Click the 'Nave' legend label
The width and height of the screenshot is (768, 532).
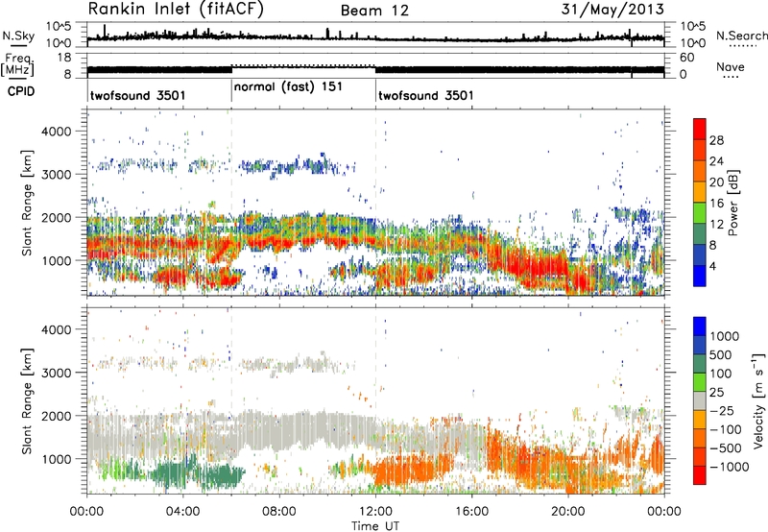(x=731, y=66)
